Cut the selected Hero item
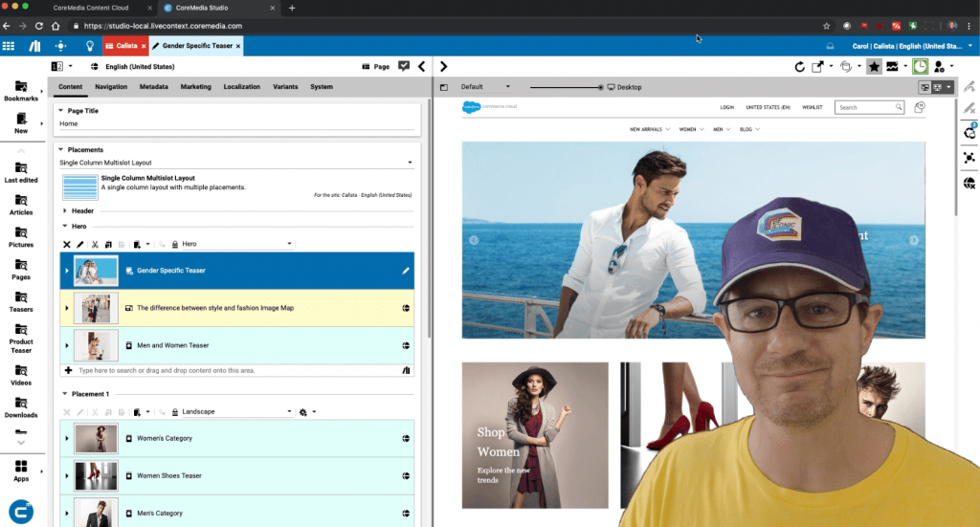Viewport: 980px width, 527px height. tap(95, 244)
